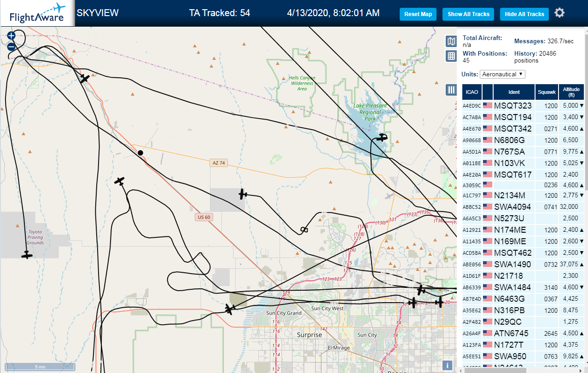This screenshot has width=588, height=373.
Task: Click the map info icon
Action: click(x=447, y=366)
